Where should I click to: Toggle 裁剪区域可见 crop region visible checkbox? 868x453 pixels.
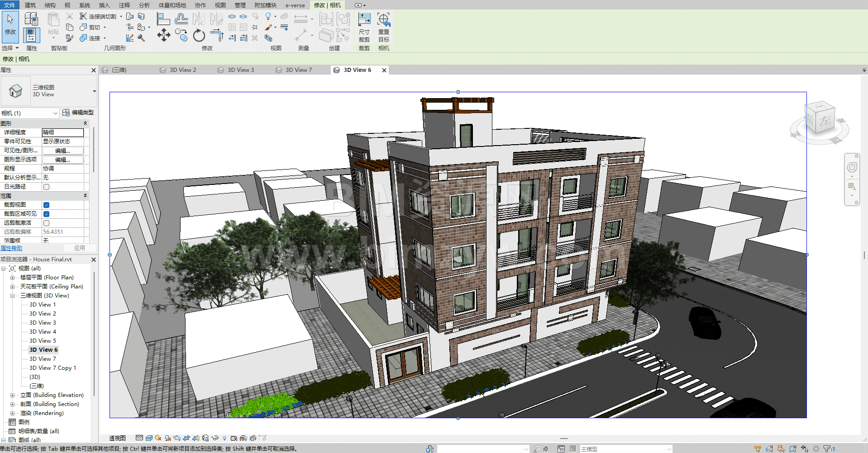46,214
